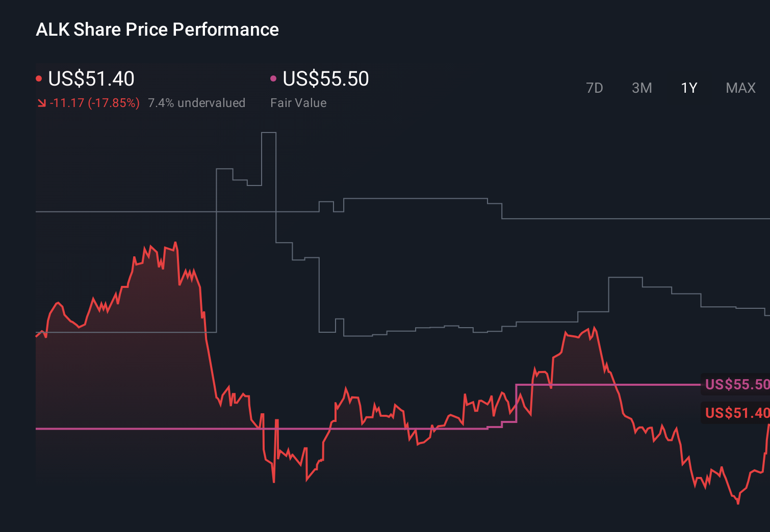770x532 pixels.
Task: Select the red share price legend dot
Action: pos(39,77)
